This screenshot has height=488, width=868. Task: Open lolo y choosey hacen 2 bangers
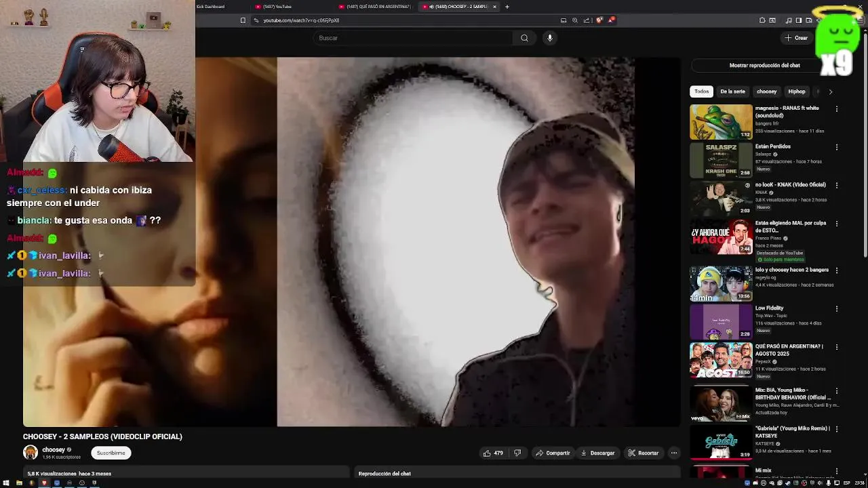(x=792, y=270)
